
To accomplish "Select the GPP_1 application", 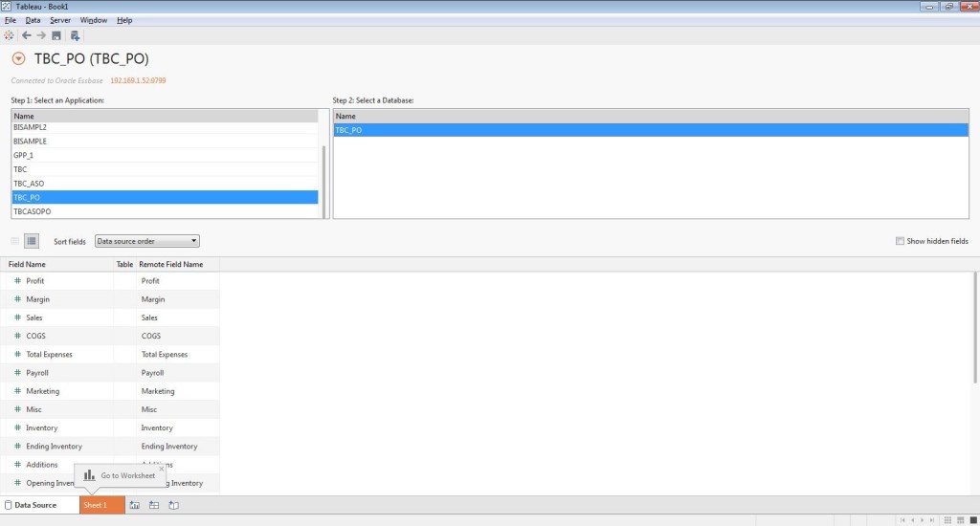I will 165,155.
